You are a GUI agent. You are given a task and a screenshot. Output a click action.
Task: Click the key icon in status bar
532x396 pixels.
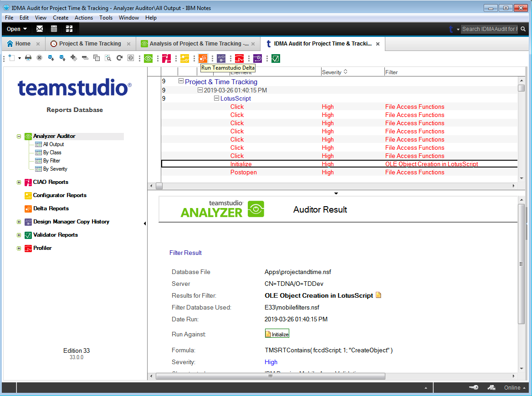[x=474, y=387]
